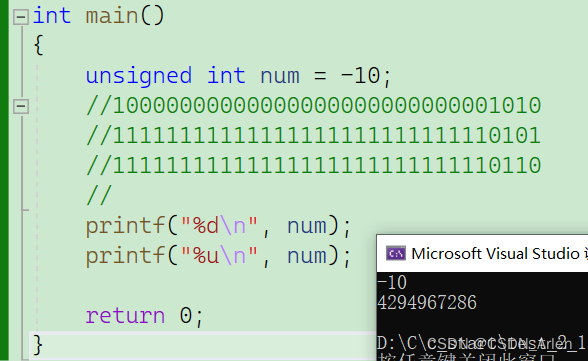Click the Microsoft Visual Studio console title
588x361 pixels.
(499, 254)
